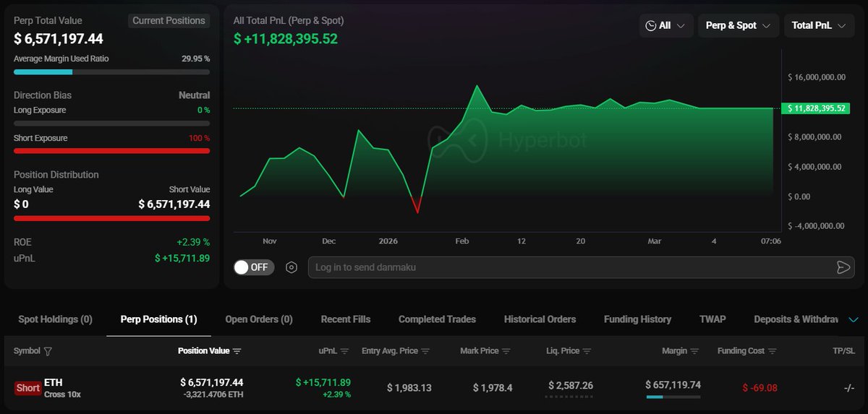Expand more tabs chevron arrow
The height and width of the screenshot is (414, 868).
click(854, 319)
